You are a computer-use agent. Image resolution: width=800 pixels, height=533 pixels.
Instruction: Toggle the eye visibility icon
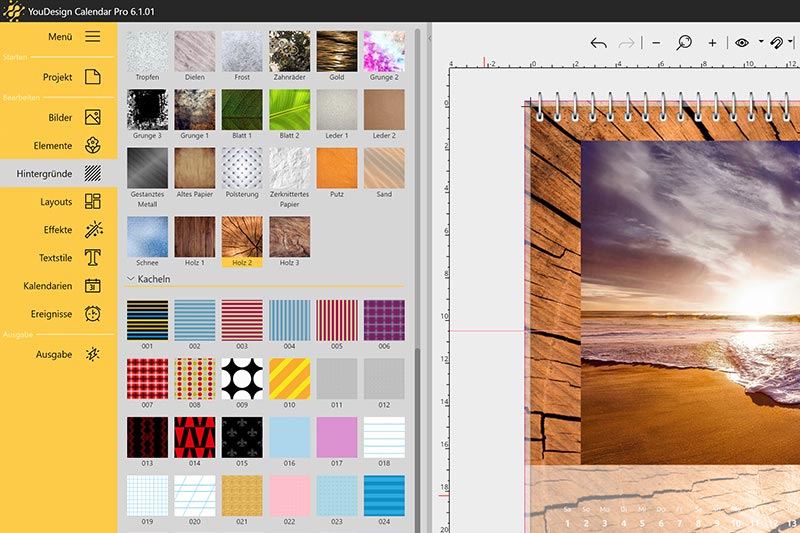[x=742, y=43]
